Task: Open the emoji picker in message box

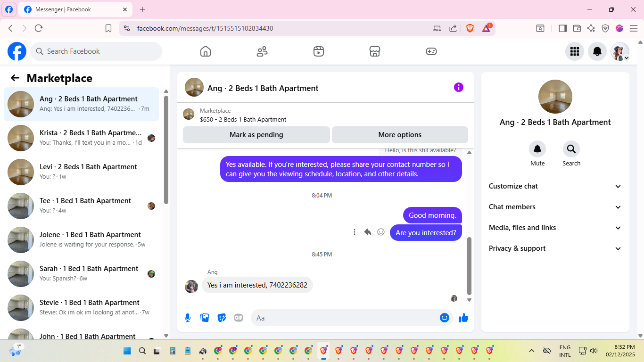Action: 445,318
